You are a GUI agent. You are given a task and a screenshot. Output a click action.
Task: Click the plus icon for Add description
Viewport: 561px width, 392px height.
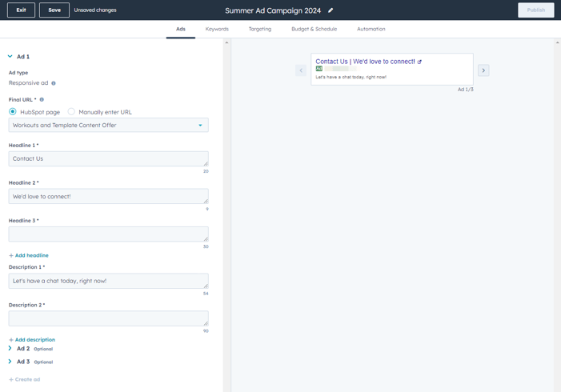(x=11, y=340)
